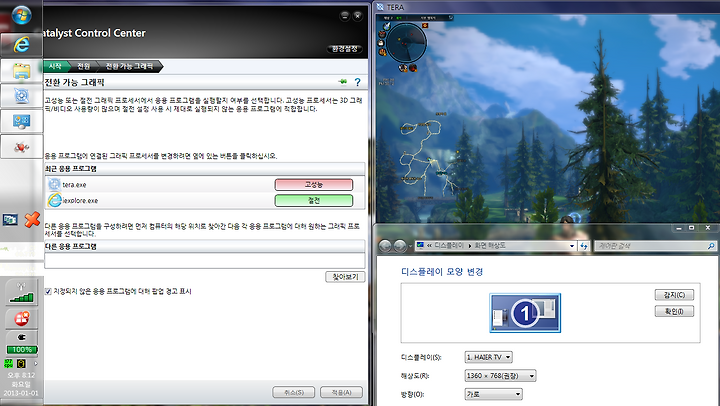Screen dimensions: 720x406
Task: Open the 방향 가로 orientation dropdown
Action: coord(494,394)
